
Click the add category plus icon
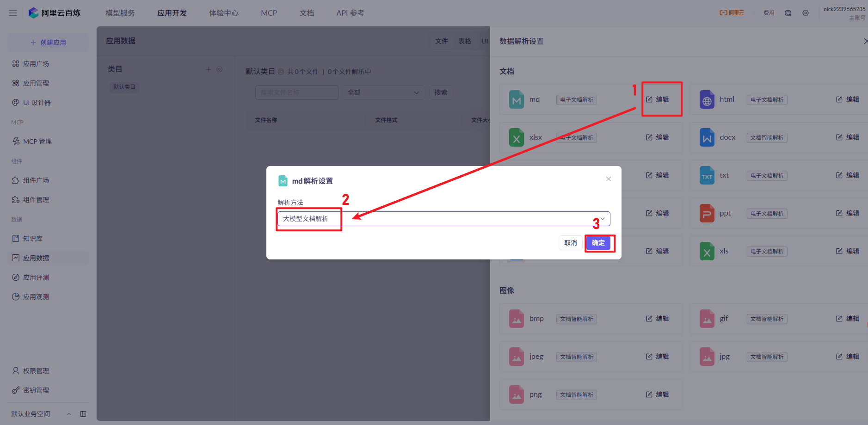tap(208, 69)
